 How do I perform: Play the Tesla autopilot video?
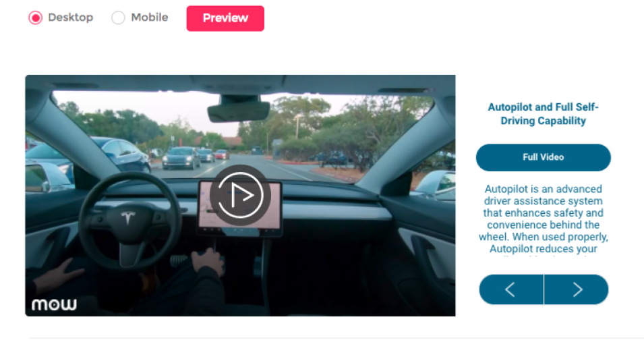tap(240, 195)
